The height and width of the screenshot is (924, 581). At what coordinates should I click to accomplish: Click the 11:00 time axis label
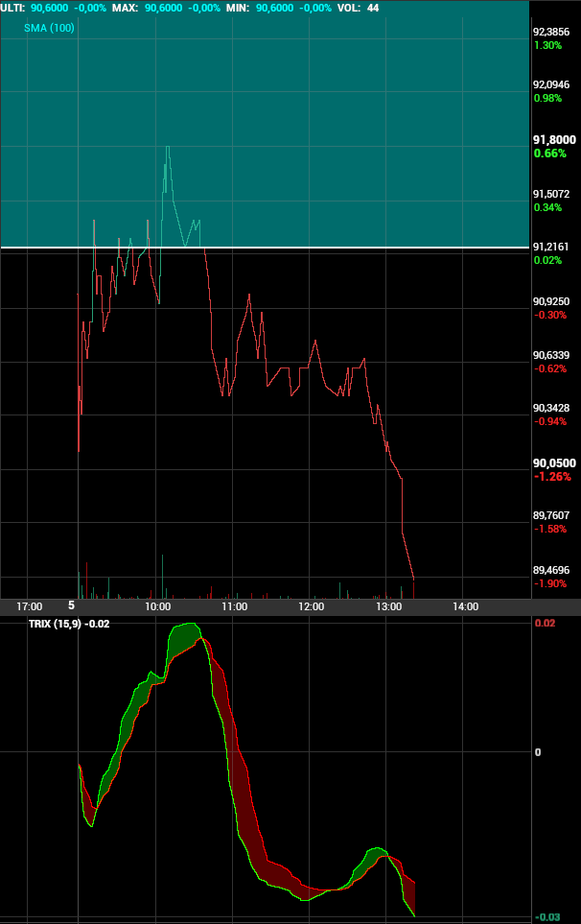point(234,606)
